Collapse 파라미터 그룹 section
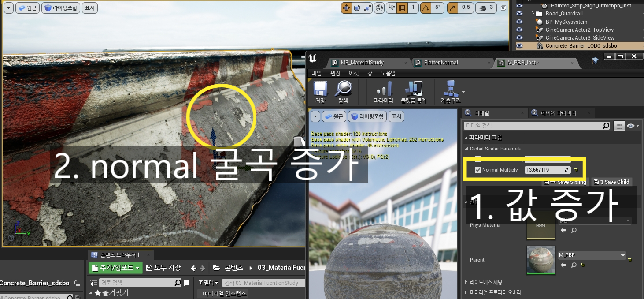This screenshot has width=644, height=299. point(466,138)
